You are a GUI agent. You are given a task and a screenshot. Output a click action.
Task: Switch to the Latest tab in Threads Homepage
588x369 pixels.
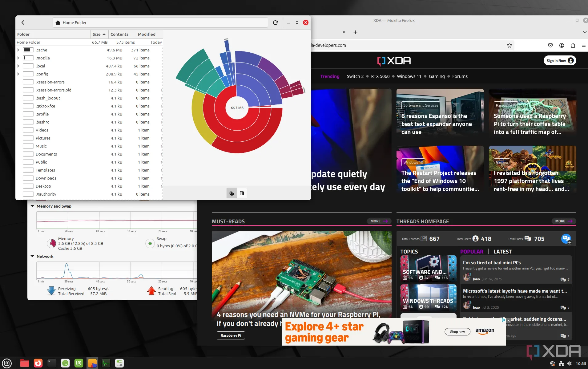tap(502, 251)
